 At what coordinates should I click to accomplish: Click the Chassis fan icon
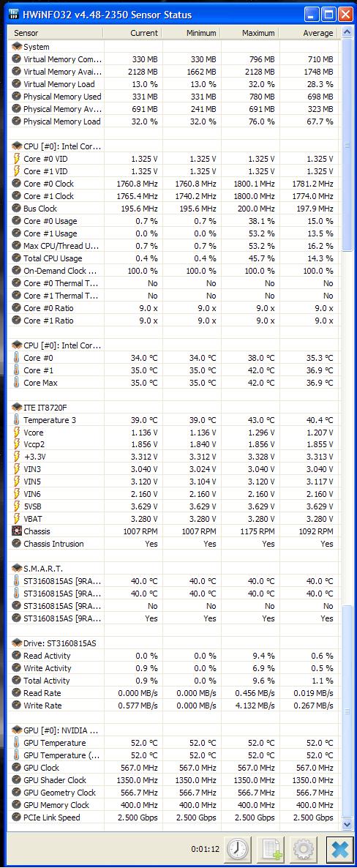[16, 531]
